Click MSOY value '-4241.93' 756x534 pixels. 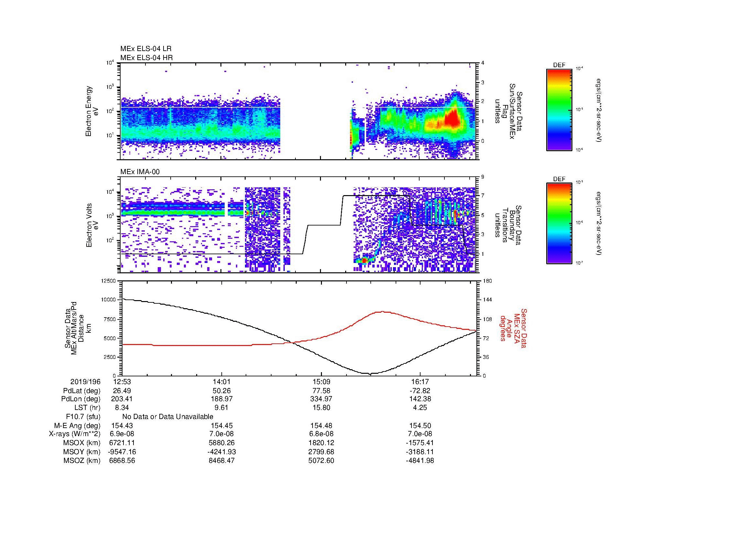coord(222,452)
